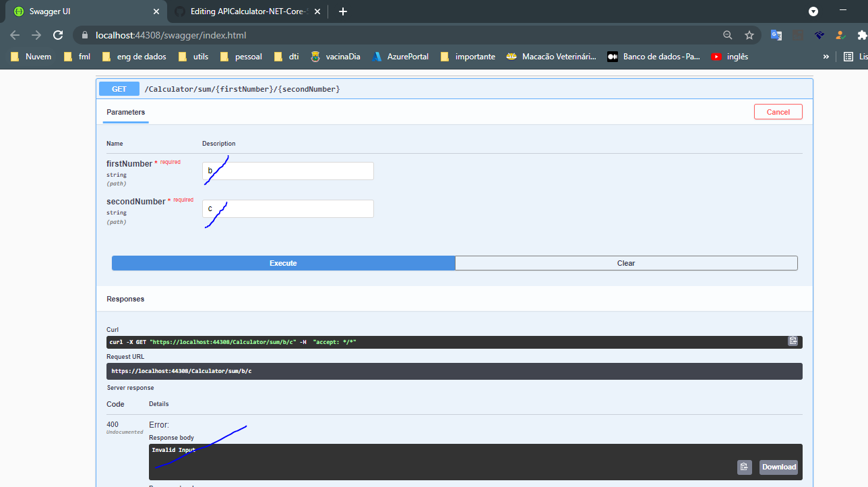Copy the response body with the clipboard icon
This screenshot has height=487, width=868.
[745, 467]
